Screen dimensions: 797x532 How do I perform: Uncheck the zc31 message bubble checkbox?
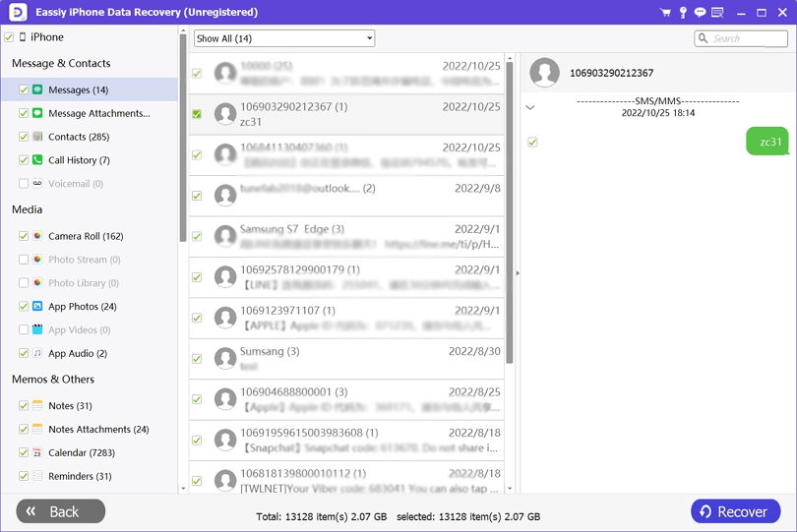coord(532,143)
